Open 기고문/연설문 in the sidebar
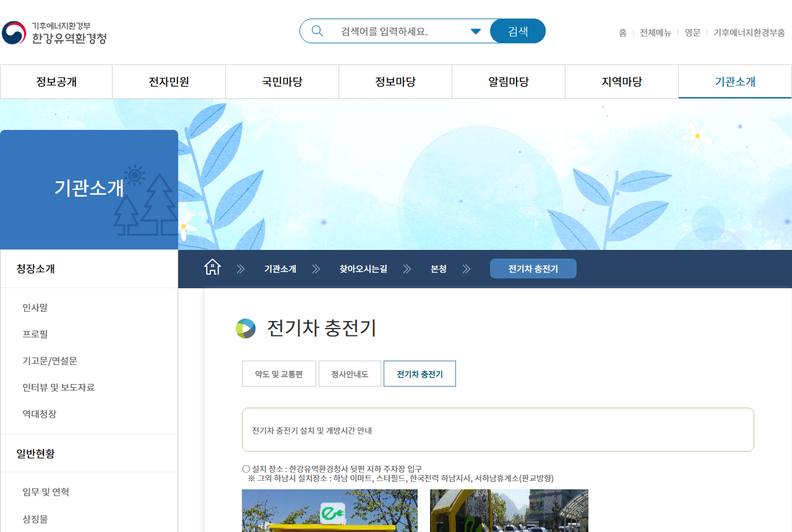 pos(49,361)
